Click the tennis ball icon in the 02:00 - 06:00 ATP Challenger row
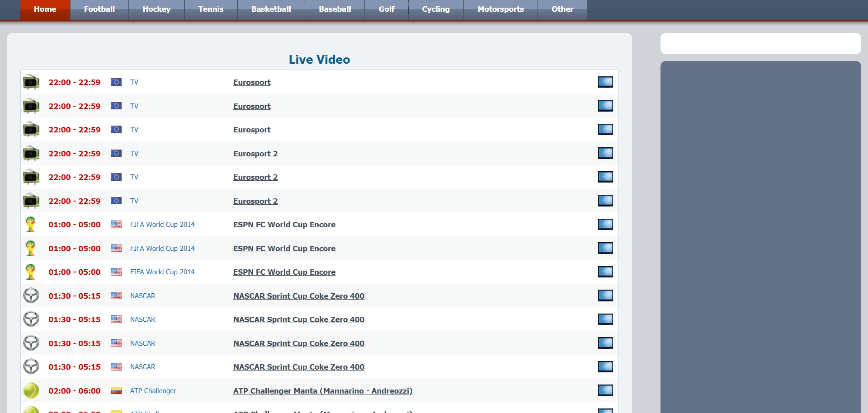868x413 pixels. [x=31, y=390]
